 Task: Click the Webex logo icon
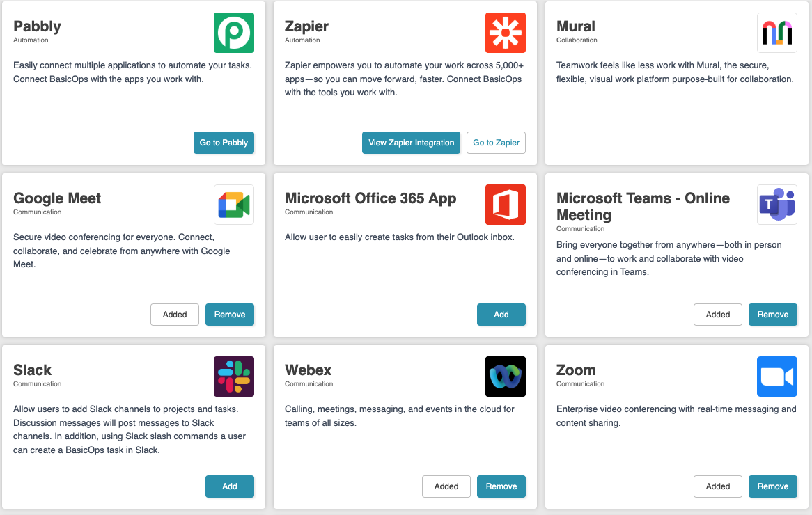(506, 377)
